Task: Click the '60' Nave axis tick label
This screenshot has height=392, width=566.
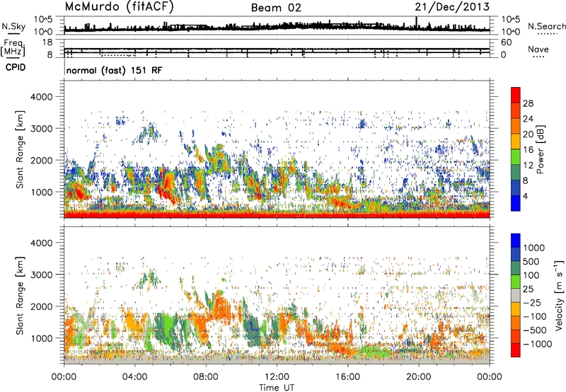Action: [506, 42]
